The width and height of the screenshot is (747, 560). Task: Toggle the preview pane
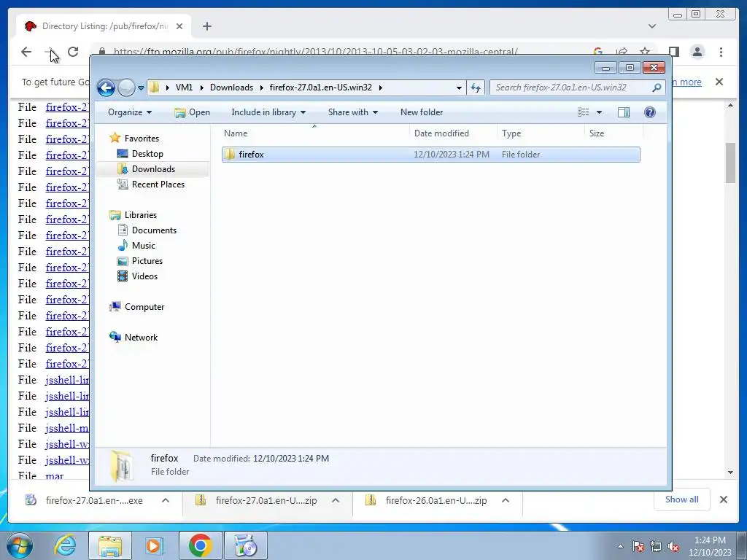pyautogui.click(x=623, y=112)
